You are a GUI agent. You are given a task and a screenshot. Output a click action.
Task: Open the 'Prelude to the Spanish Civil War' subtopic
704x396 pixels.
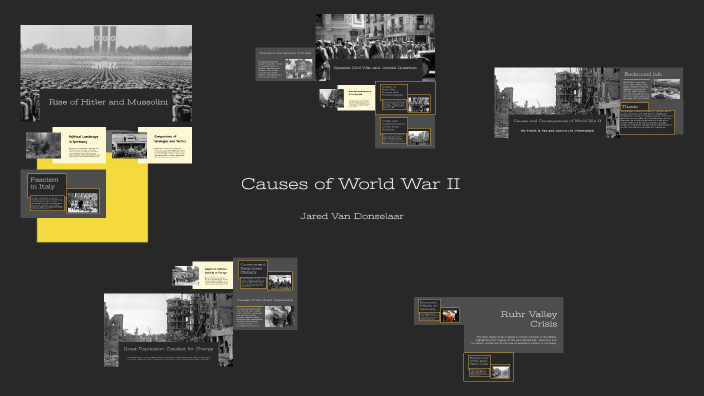(x=286, y=65)
